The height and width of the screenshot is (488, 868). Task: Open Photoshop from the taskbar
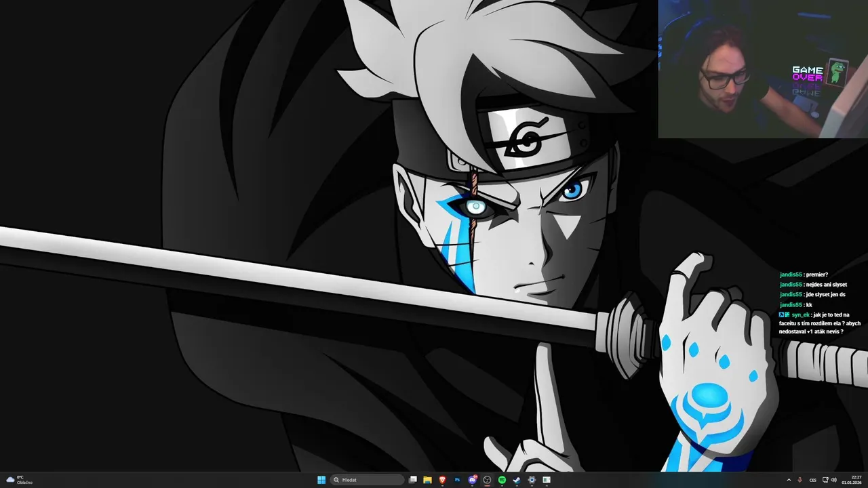[x=457, y=480]
